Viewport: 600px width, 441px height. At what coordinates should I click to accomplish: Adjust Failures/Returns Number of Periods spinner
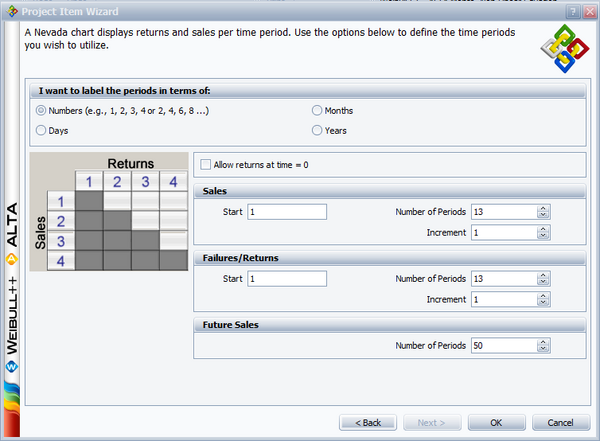(x=543, y=278)
